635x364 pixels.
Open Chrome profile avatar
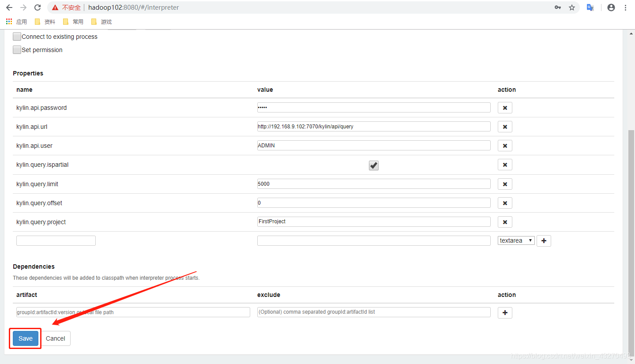611,8
